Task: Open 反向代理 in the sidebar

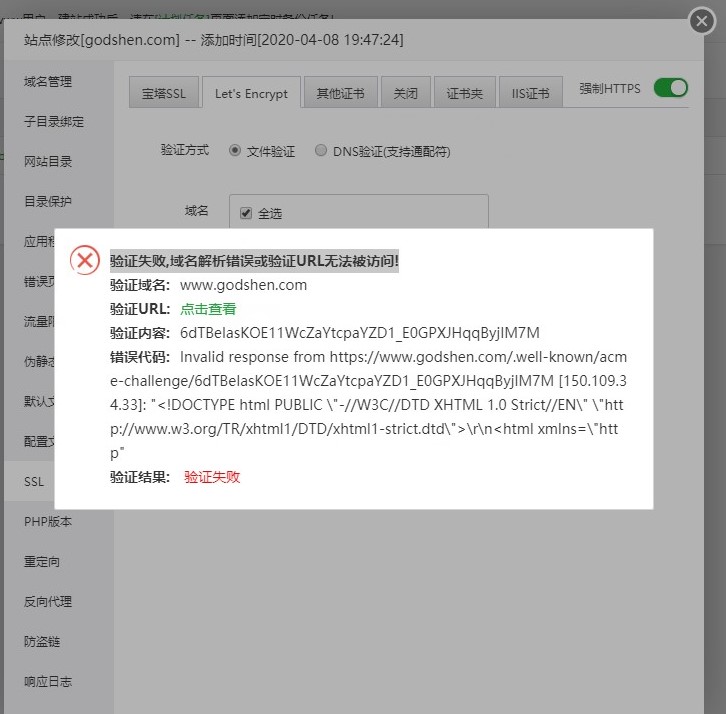Action: pos(48,601)
